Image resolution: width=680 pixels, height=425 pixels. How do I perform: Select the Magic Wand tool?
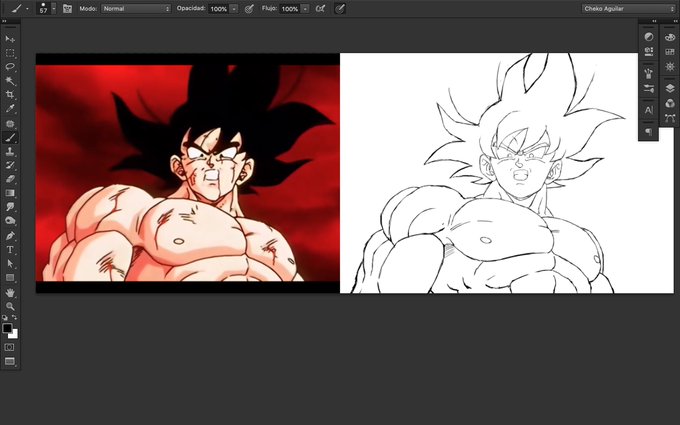[x=10, y=81]
